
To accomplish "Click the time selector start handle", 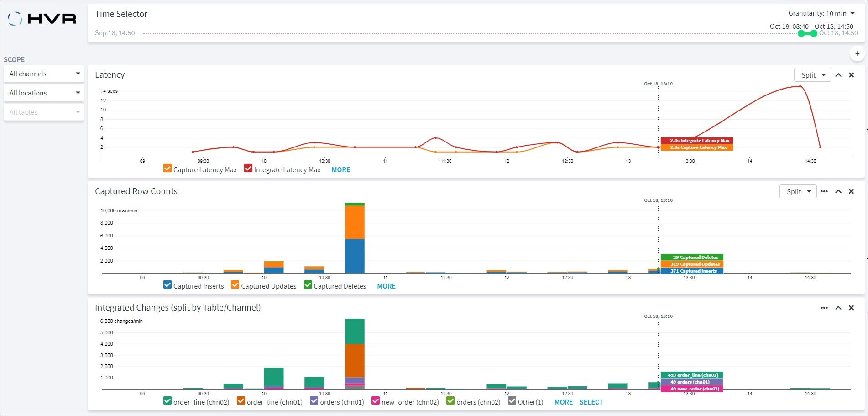I will pos(801,33).
